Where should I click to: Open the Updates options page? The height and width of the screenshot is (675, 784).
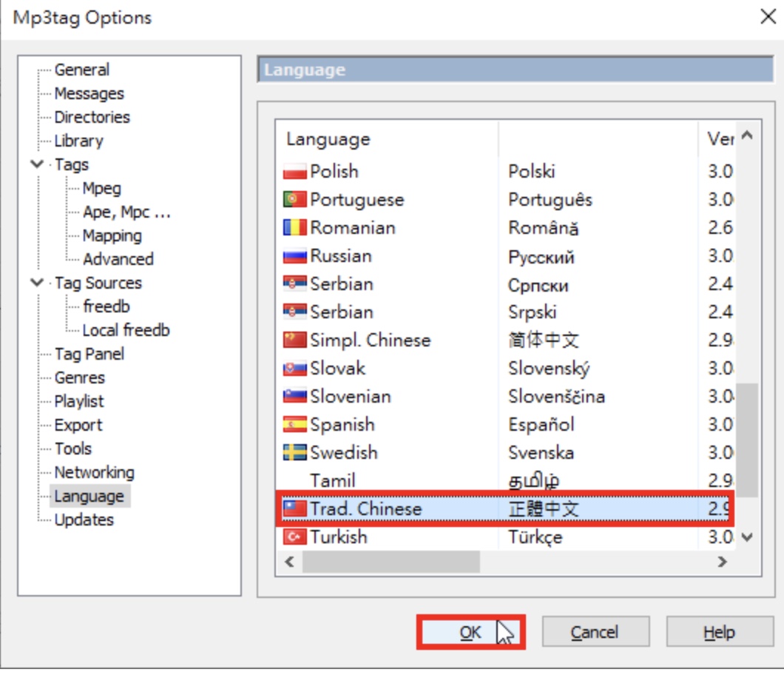tap(84, 520)
